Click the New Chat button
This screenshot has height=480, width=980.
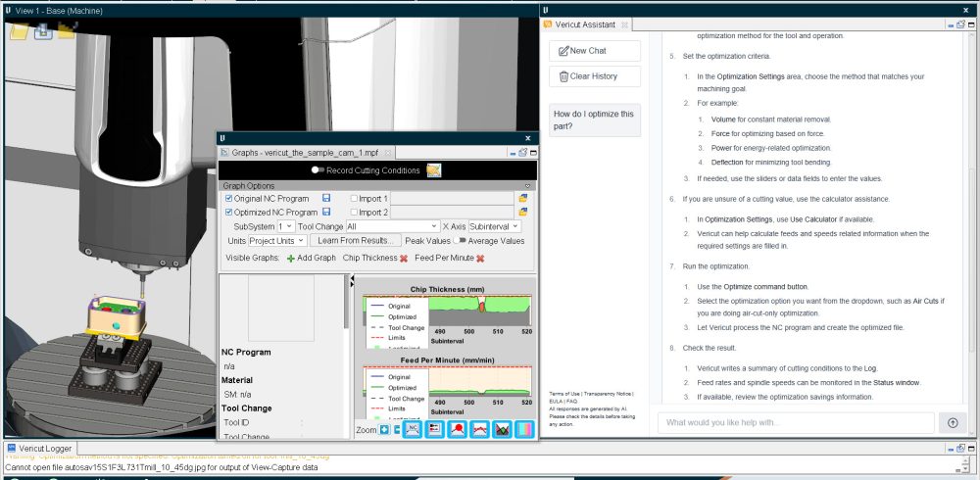[x=595, y=51]
